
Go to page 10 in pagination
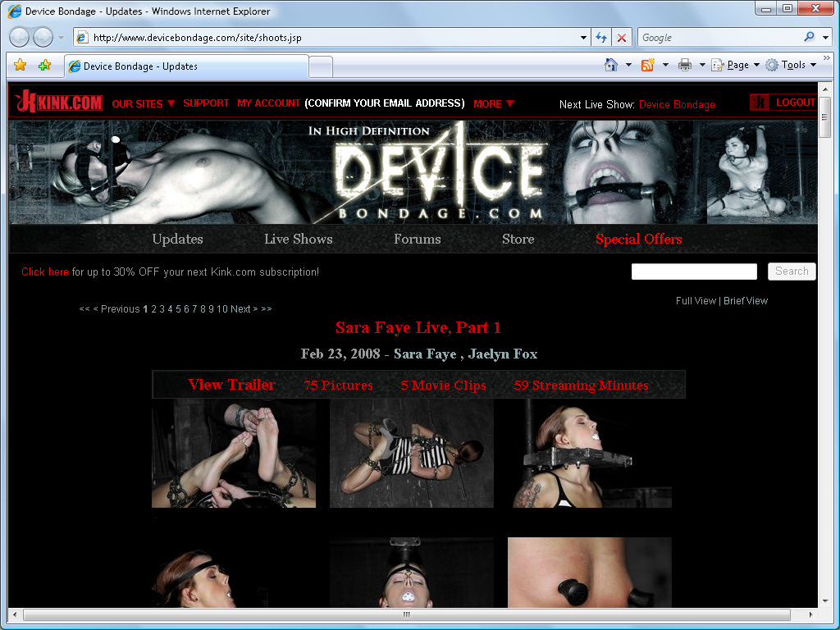221,309
